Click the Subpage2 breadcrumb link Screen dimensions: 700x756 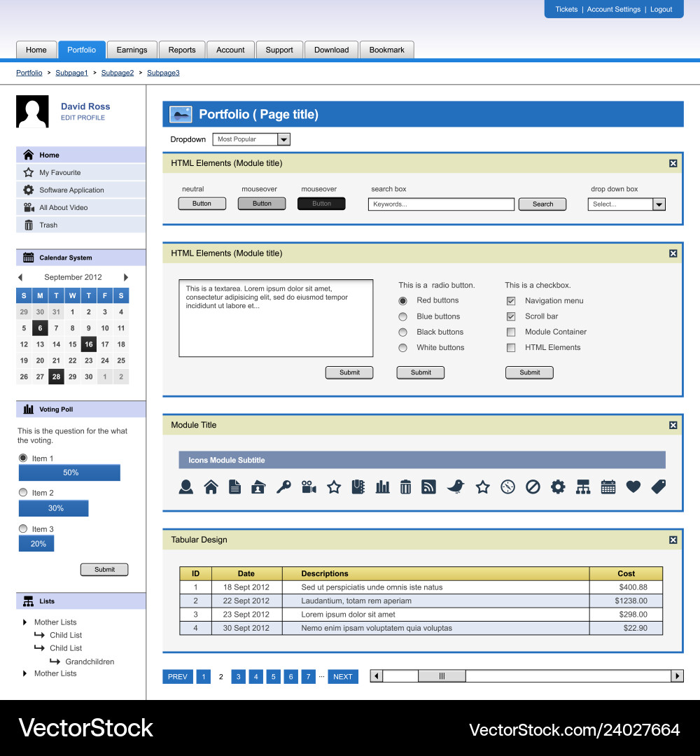[118, 73]
